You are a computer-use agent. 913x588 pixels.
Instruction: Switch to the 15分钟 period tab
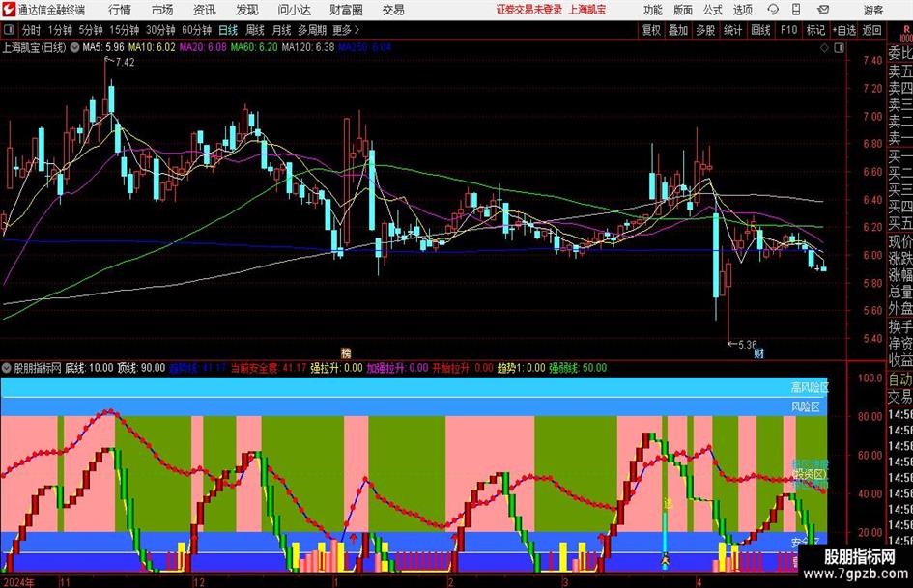pyautogui.click(x=124, y=30)
